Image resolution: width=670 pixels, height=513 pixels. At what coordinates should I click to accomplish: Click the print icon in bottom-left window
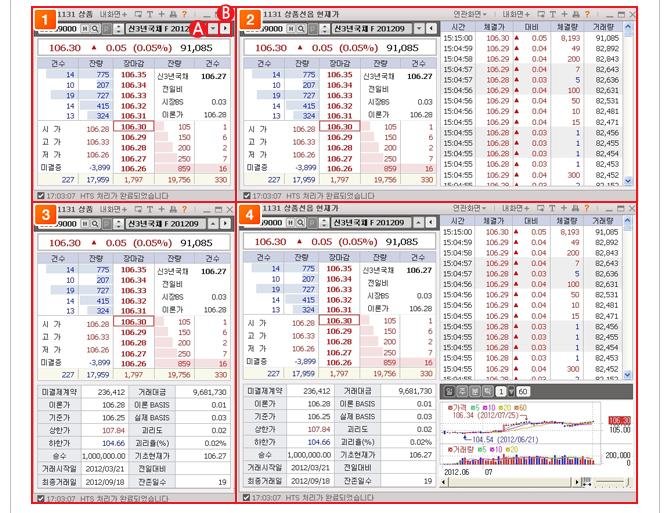[173, 209]
